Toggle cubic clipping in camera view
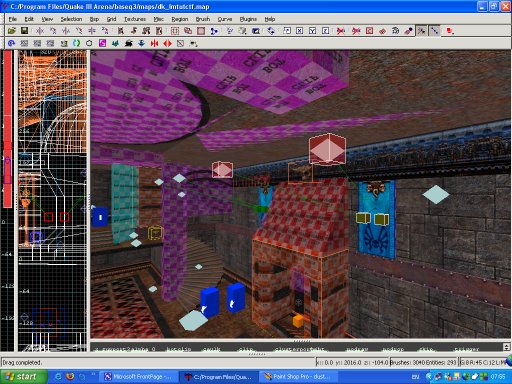Image resolution: width=512 pixels, height=384 pixels. click(x=256, y=31)
